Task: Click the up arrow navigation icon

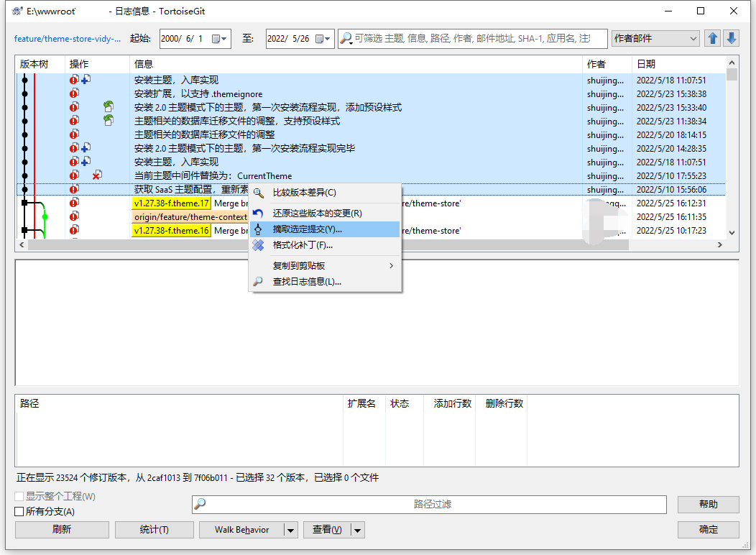Action: pyautogui.click(x=713, y=38)
